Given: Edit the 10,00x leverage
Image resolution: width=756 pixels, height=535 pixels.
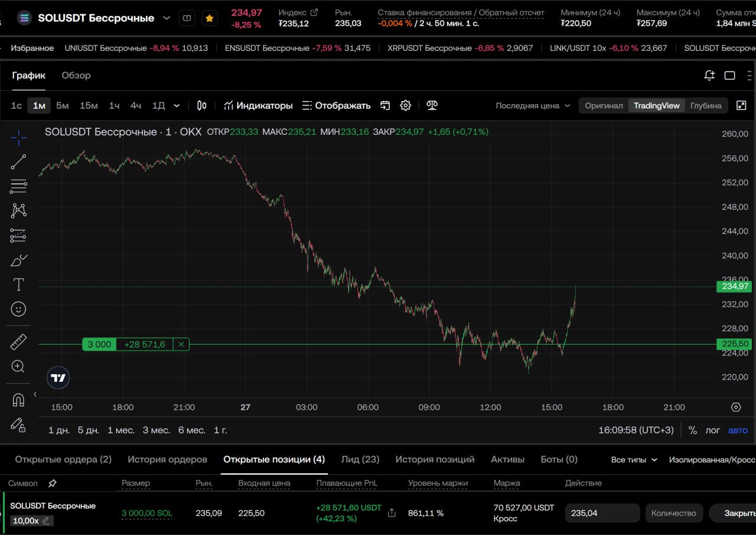Looking at the screenshot, I should point(46,521).
